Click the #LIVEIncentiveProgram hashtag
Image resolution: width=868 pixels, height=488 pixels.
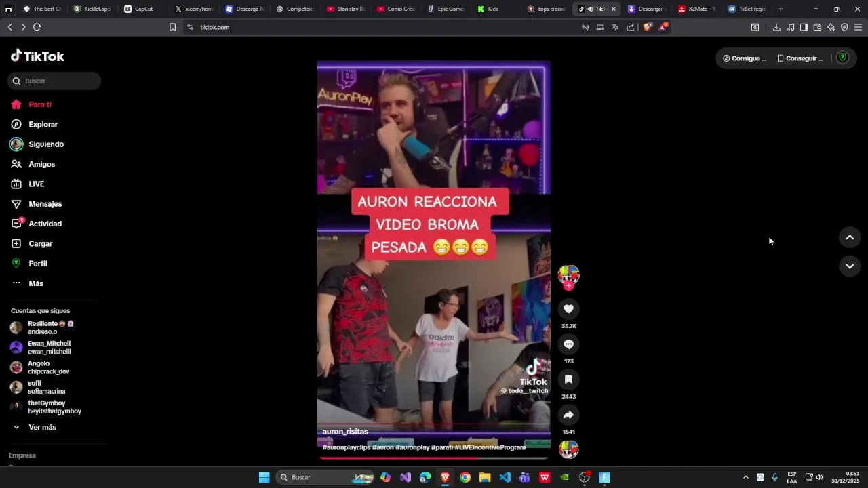coord(490,447)
